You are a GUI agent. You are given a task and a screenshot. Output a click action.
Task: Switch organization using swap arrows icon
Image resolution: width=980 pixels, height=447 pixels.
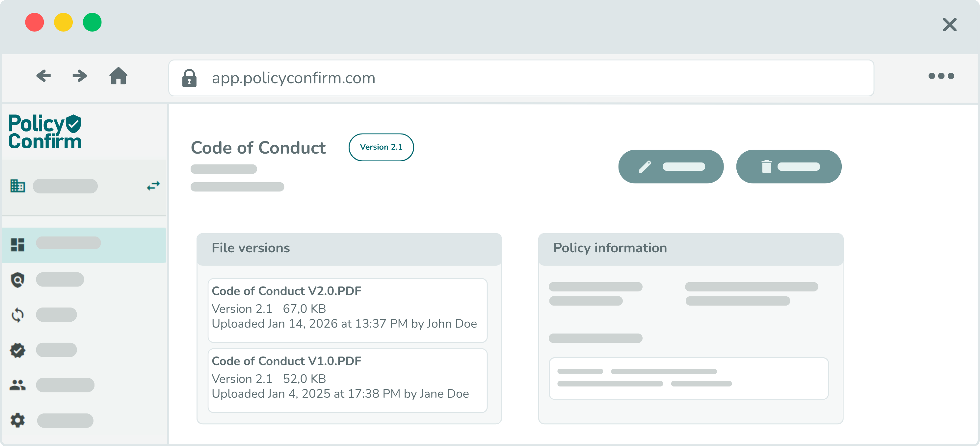(x=153, y=186)
